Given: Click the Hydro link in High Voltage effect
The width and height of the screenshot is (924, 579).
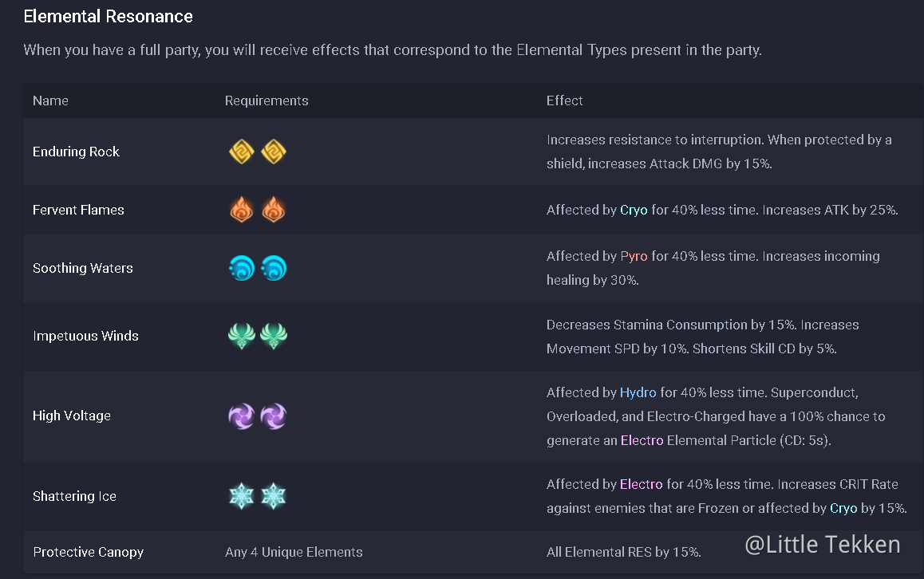Looking at the screenshot, I should coord(638,393).
